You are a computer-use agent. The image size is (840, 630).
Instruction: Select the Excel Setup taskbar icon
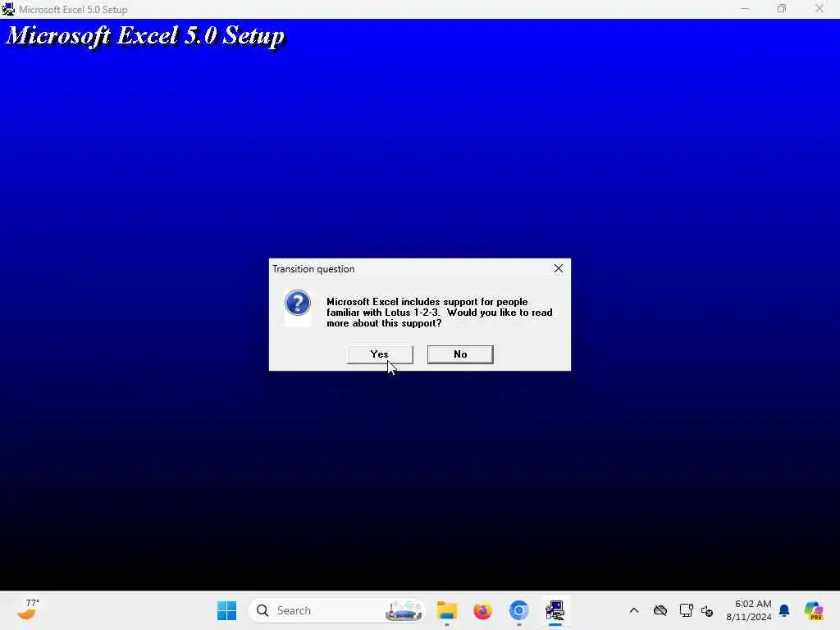555,610
